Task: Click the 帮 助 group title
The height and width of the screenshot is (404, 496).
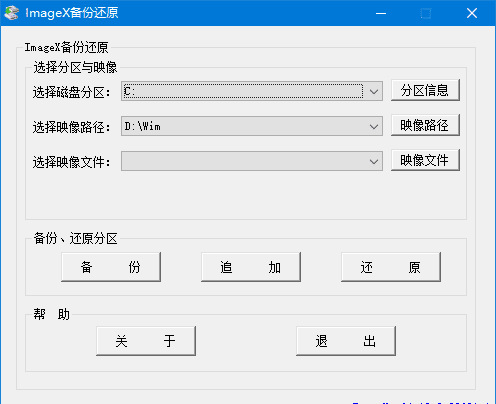Action: [51, 314]
